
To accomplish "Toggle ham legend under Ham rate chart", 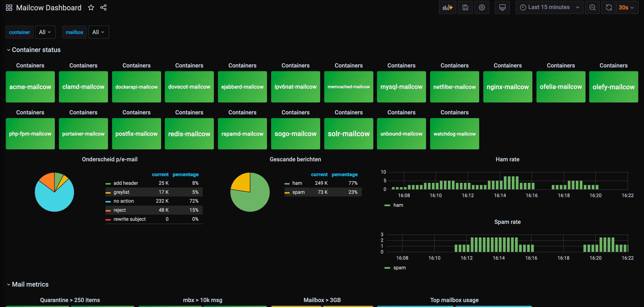I will click(x=398, y=205).
